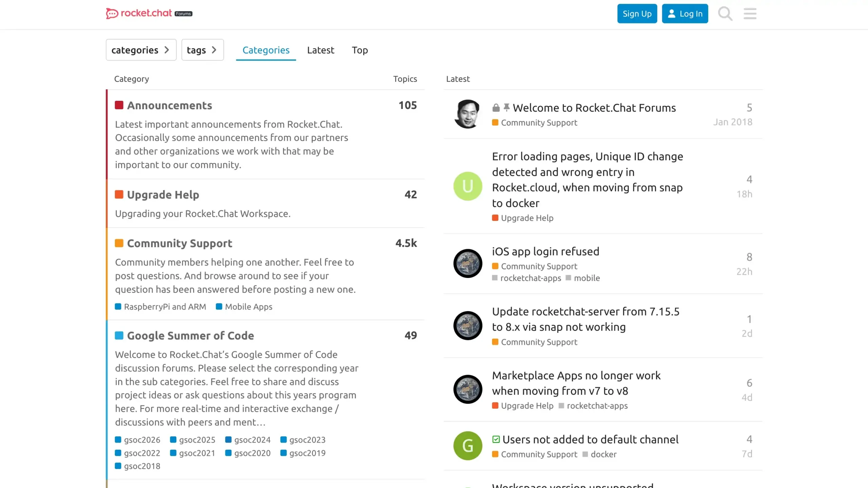Viewport: 868px width, 488px height.
Task: Click reply count 5 on Welcome topic
Action: point(749,108)
